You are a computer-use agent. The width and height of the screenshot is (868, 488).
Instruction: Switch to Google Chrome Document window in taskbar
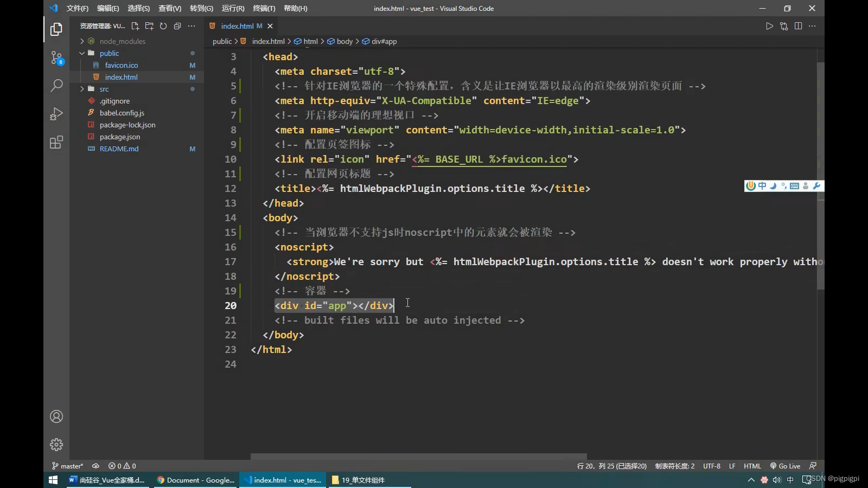click(196, 480)
